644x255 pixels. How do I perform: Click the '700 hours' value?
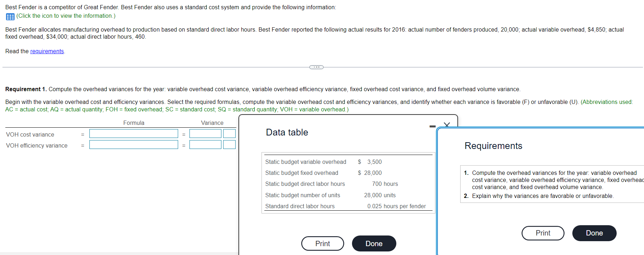[385, 184]
